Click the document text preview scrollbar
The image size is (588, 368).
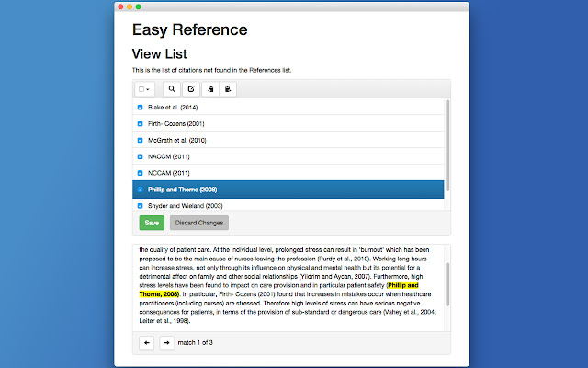click(x=447, y=284)
